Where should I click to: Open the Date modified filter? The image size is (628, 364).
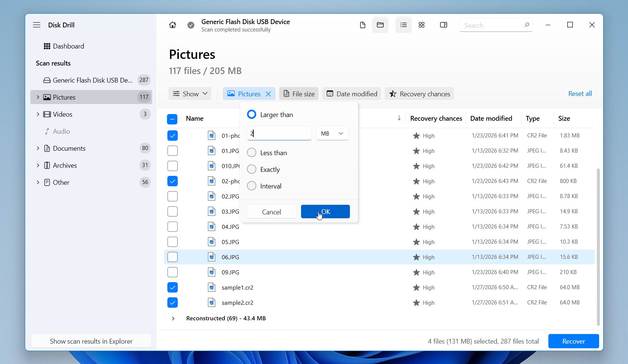[352, 94]
